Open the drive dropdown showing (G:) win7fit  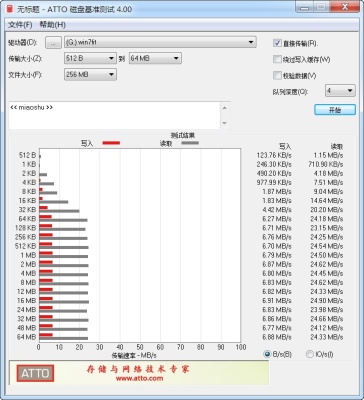160,42
